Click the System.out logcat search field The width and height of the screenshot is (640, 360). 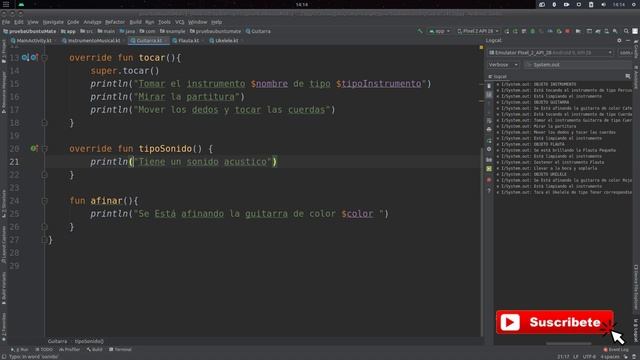[x=577, y=64]
